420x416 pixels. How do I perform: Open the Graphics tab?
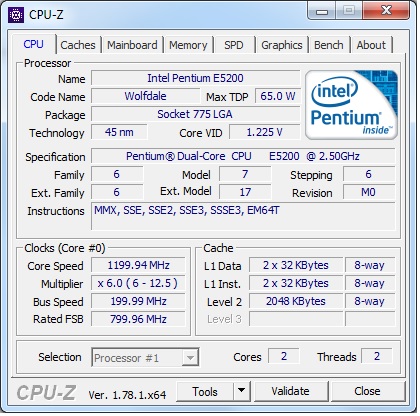(x=282, y=45)
